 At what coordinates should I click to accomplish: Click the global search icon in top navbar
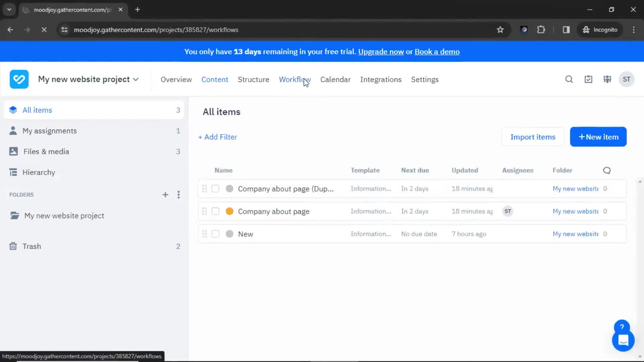pos(569,79)
